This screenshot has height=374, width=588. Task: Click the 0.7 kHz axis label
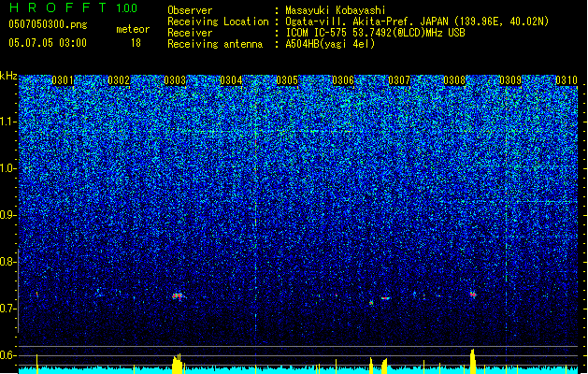[7, 309]
